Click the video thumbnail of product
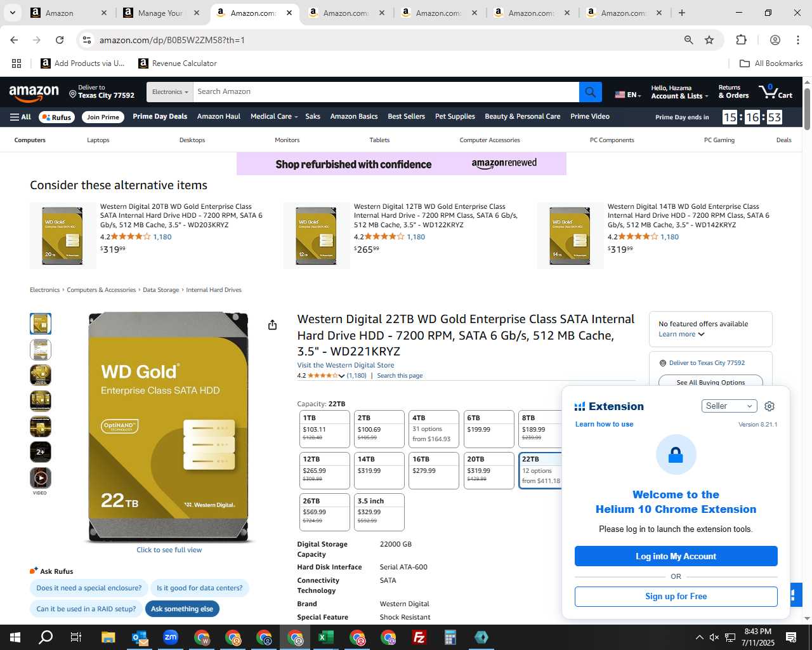 tap(41, 478)
